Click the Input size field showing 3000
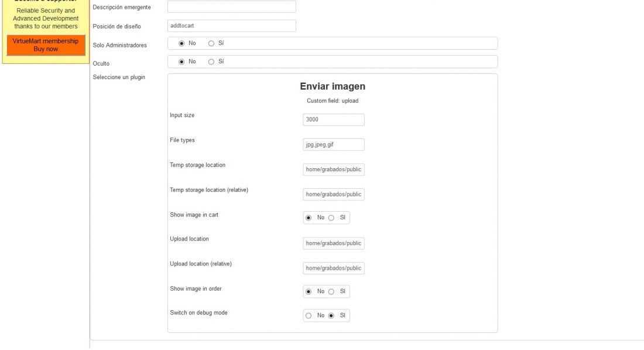 coord(334,120)
